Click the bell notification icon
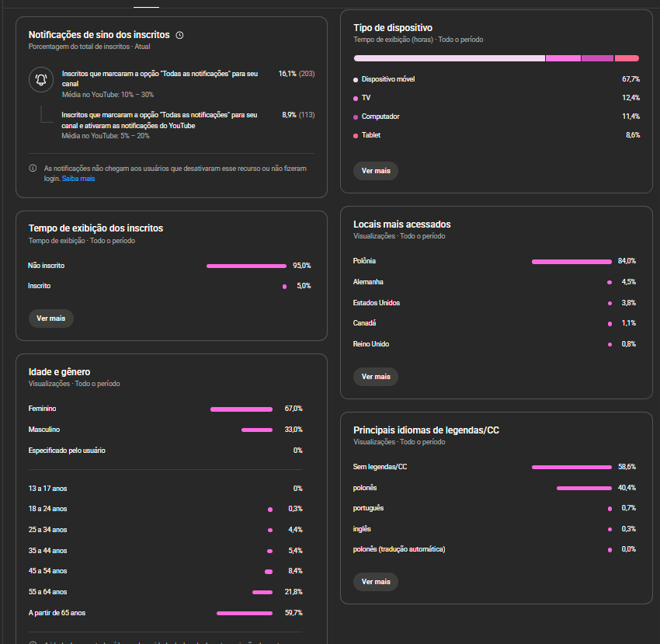Viewport: 660px width, 644px height. pos(41,79)
